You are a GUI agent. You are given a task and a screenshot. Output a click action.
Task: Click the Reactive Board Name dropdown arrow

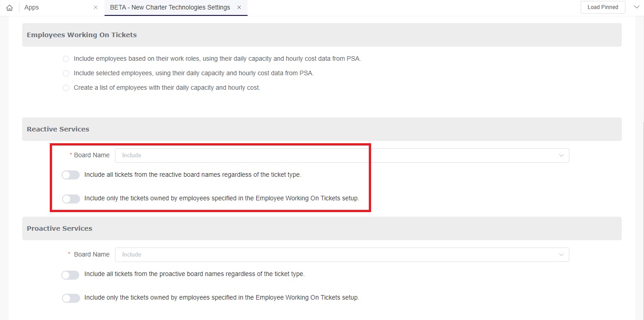tap(561, 155)
